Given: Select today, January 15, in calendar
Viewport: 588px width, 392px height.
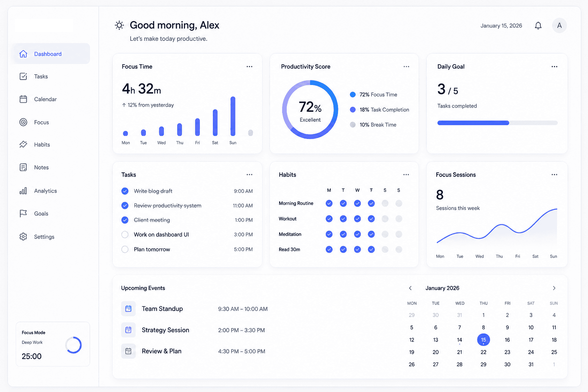Looking at the screenshot, I should pos(483,340).
